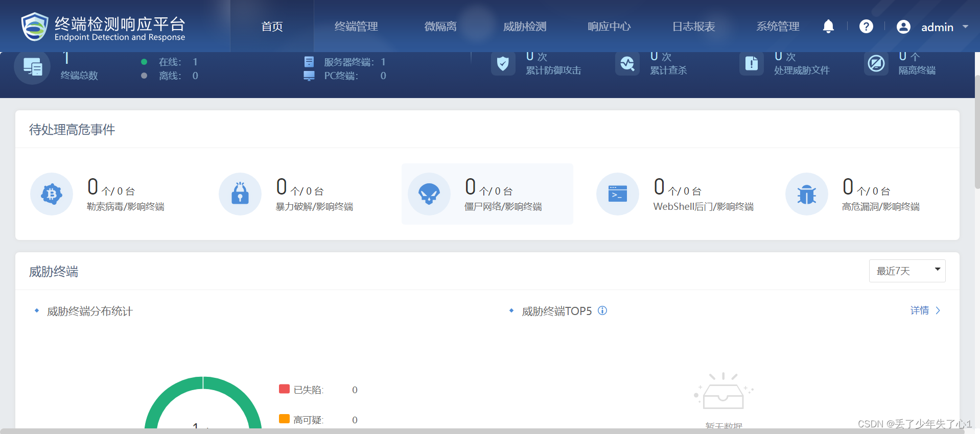Expand the admin account dropdown arrow
This screenshot has width=980, height=434.
[965, 27]
